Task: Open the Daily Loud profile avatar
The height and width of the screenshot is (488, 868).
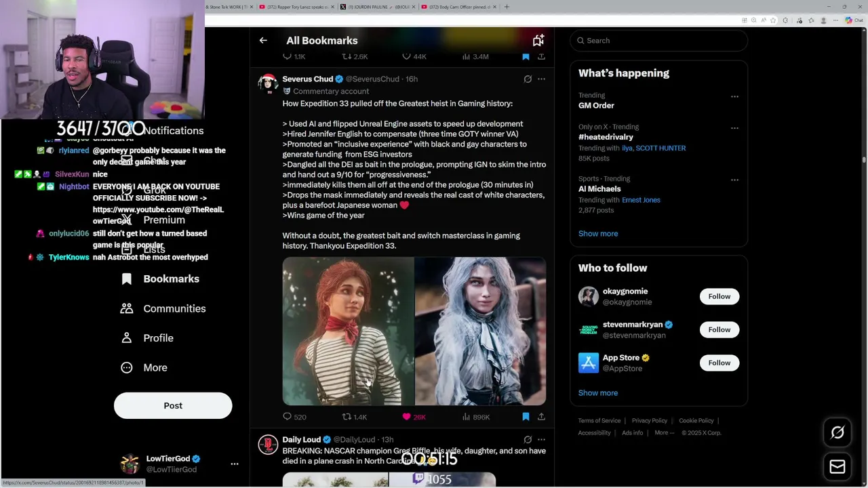Action: pyautogui.click(x=268, y=445)
